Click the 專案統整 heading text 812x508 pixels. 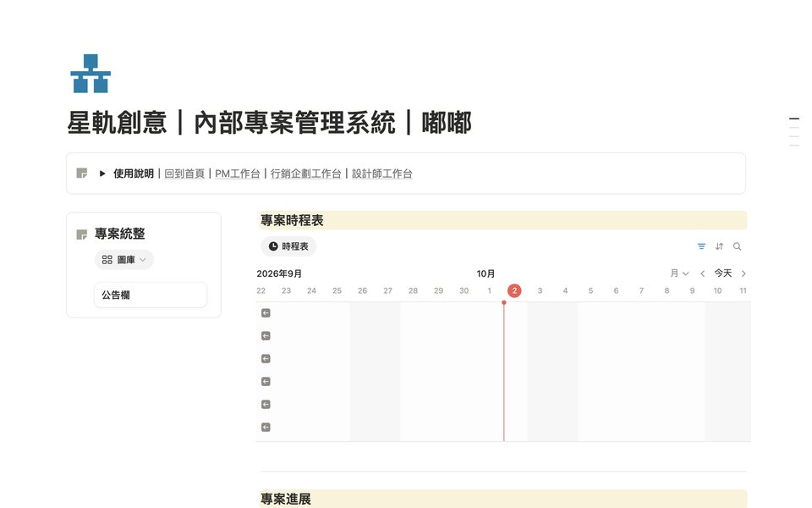coord(119,234)
